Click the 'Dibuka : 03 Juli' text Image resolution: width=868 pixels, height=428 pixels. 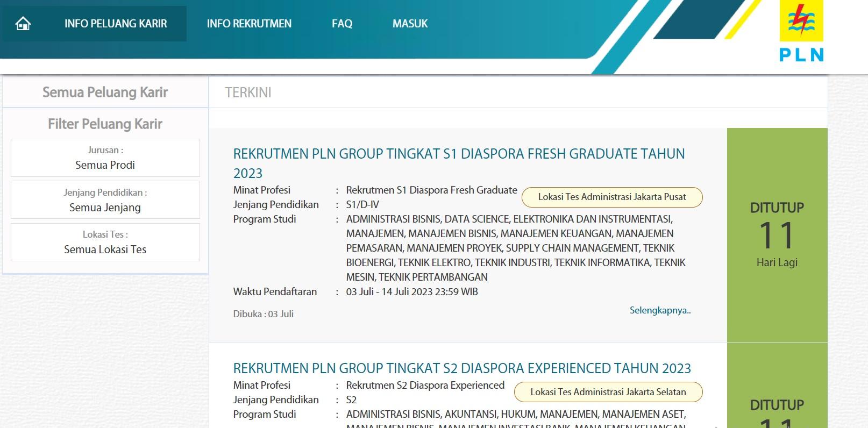pos(264,314)
